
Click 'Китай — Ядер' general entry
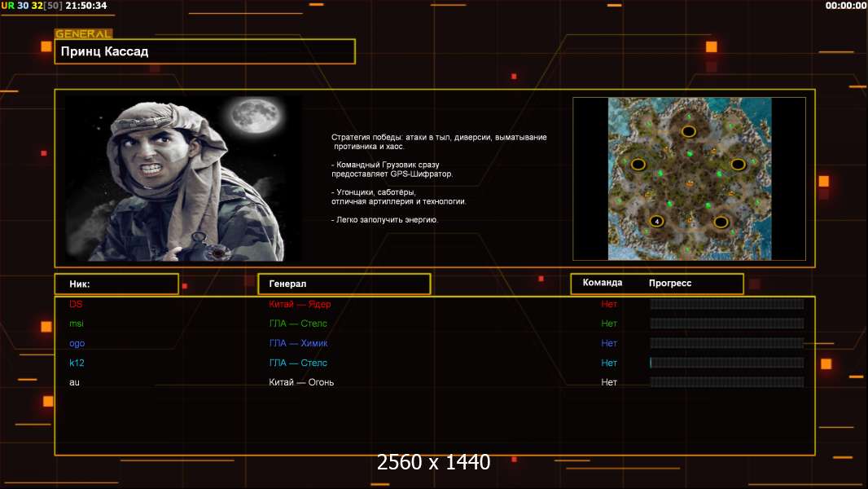pyautogui.click(x=300, y=304)
